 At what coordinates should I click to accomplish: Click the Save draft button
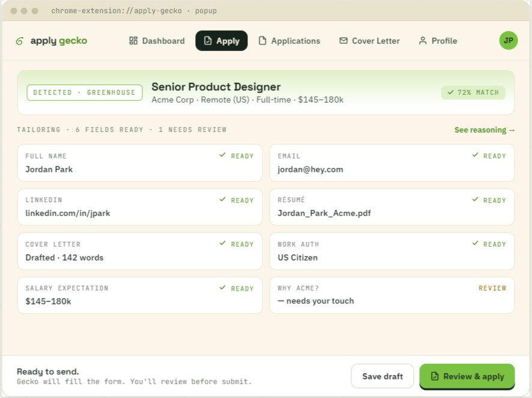point(382,376)
